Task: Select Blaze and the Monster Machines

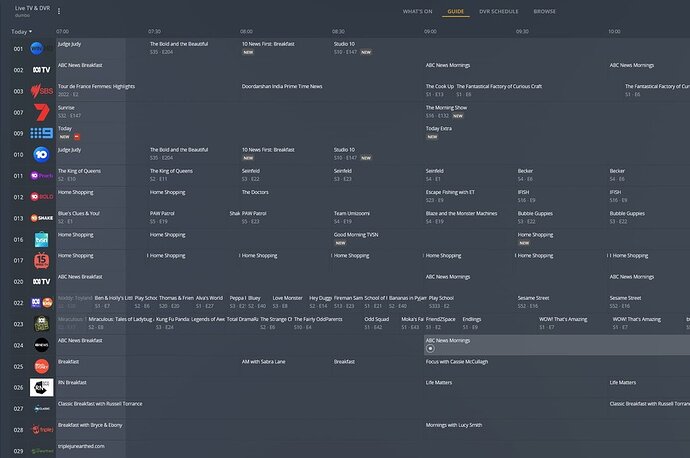Action: click(x=461, y=213)
